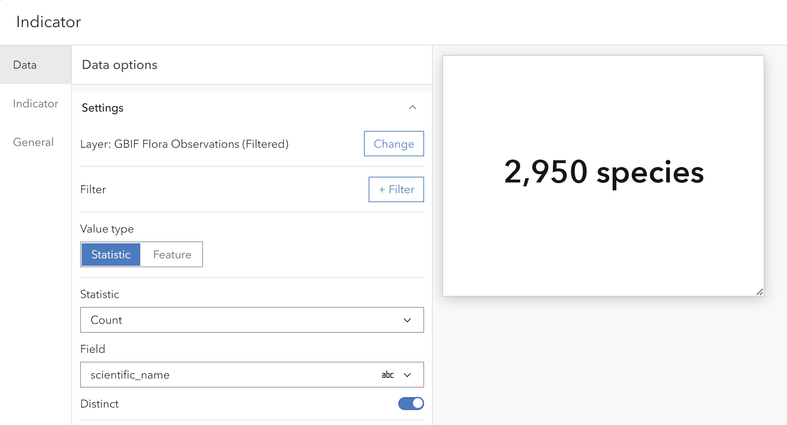
Task: Click the + Filter button
Action: [x=396, y=189]
